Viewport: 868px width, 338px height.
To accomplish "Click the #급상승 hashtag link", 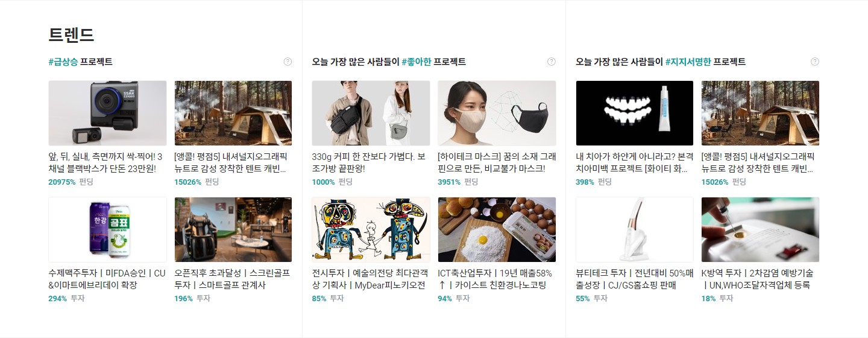I will pyautogui.click(x=63, y=62).
